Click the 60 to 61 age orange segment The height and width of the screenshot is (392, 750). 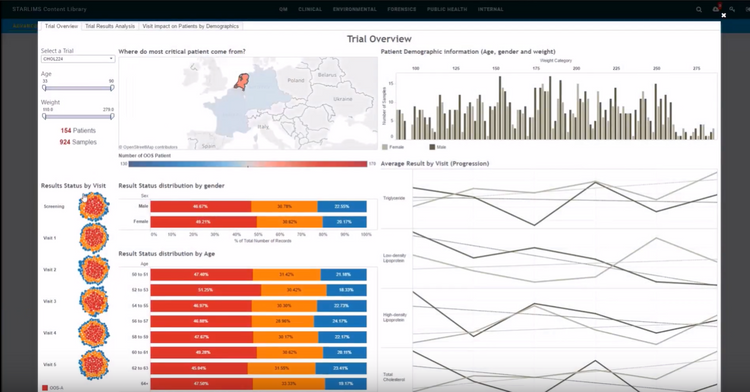tap(290, 352)
